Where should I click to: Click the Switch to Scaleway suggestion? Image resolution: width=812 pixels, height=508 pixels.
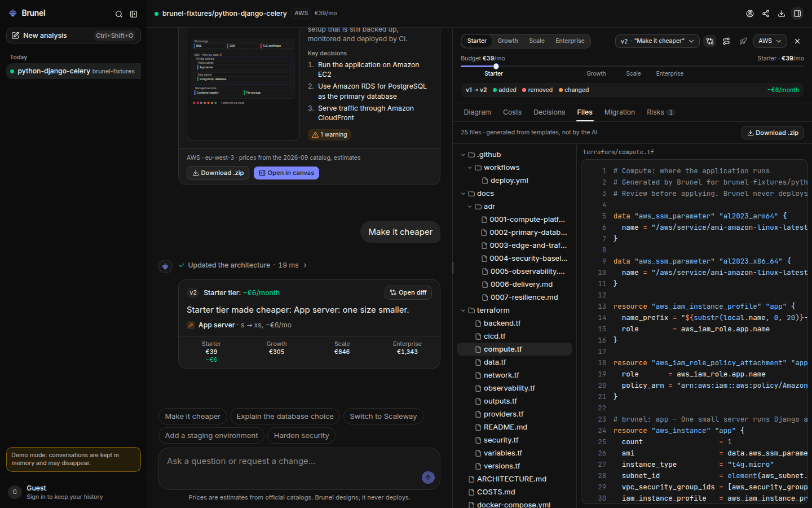tap(383, 417)
